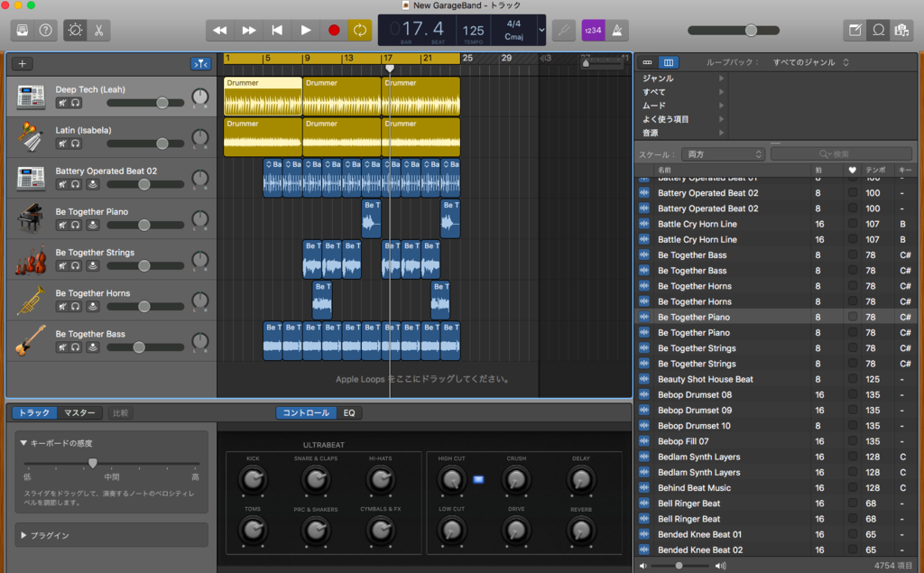The width and height of the screenshot is (924, 573).
Task: Mute the Be Together Horns track
Action: point(62,306)
